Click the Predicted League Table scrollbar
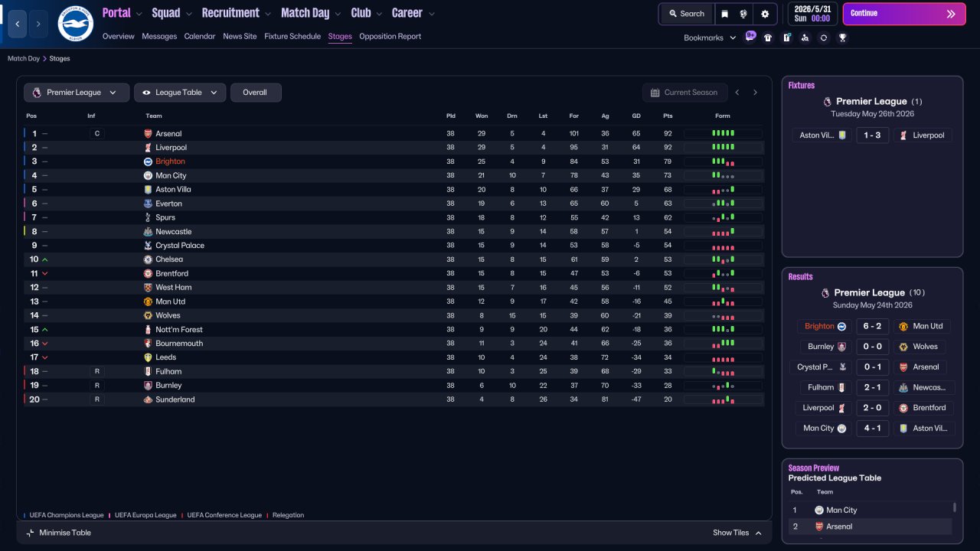This screenshot has height=551, width=980. (x=954, y=507)
